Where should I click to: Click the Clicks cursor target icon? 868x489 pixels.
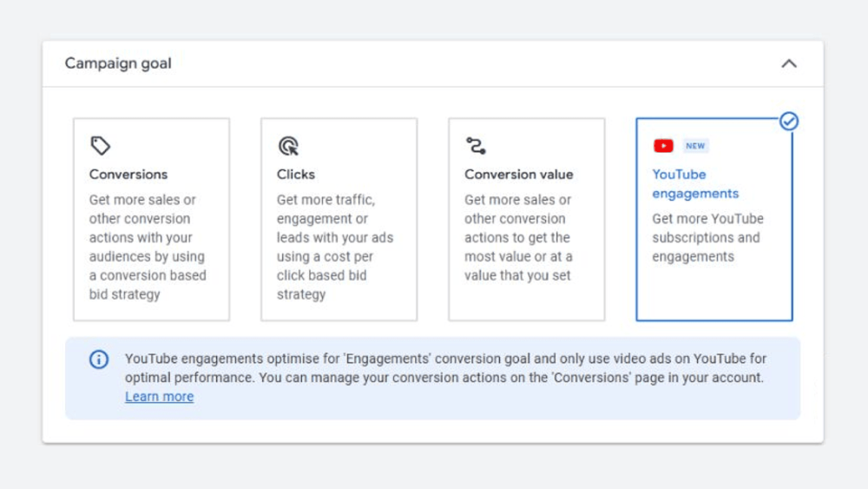pyautogui.click(x=288, y=146)
